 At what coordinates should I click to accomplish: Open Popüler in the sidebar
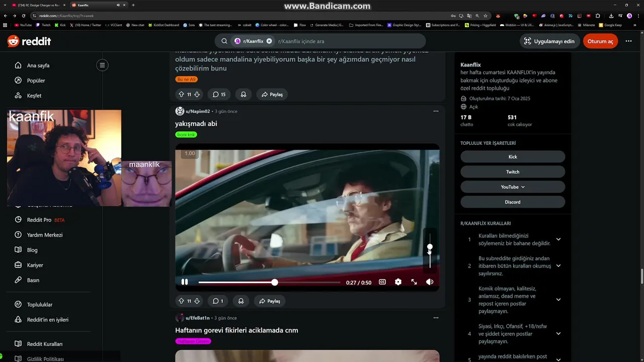(36, 80)
